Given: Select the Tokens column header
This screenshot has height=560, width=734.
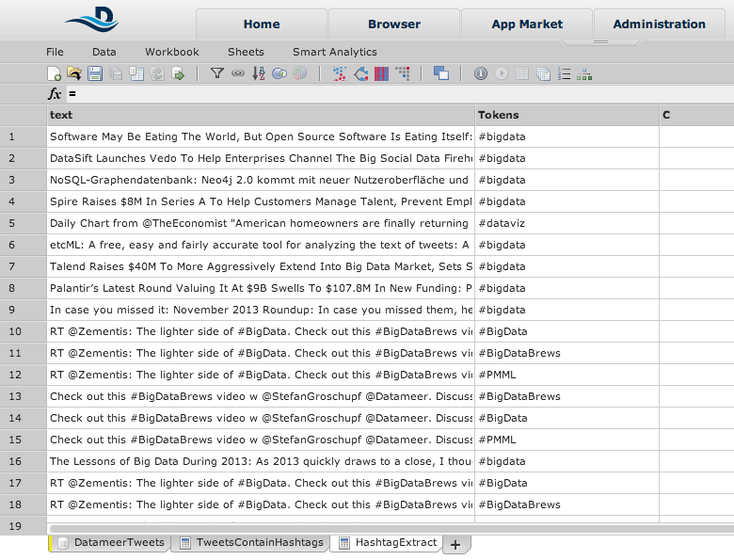Looking at the screenshot, I should (x=566, y=115).
